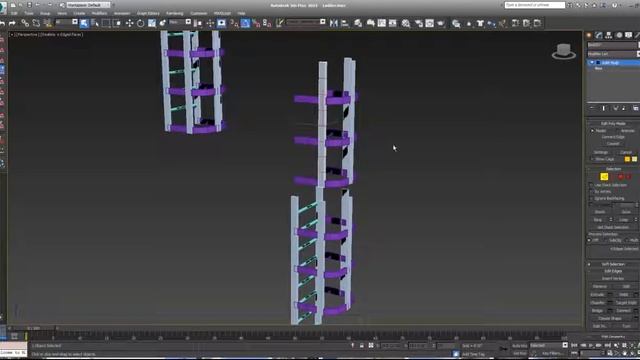This screenshot has width=640, height=360.
Task: Click the Undo arrow in main toolbar
Action: click(x=2, y=23)
